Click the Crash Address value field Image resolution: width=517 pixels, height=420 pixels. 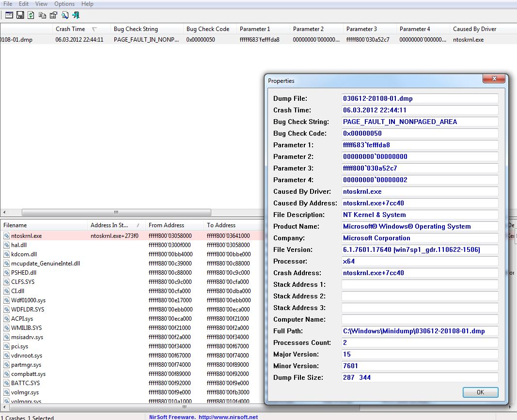[420, 273]
